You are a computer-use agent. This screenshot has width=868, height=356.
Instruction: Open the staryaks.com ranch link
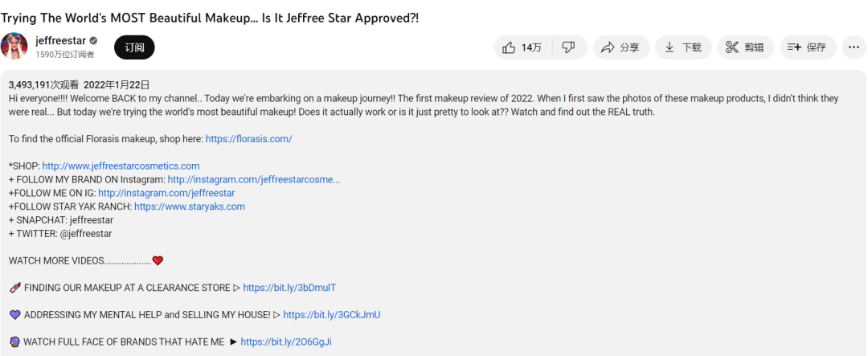[x=189, y=207]
